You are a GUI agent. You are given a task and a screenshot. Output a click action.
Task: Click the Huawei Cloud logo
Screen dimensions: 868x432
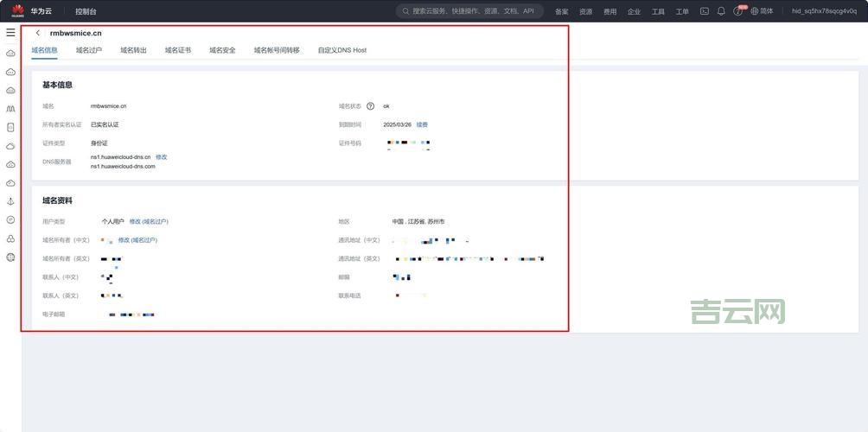17,11
